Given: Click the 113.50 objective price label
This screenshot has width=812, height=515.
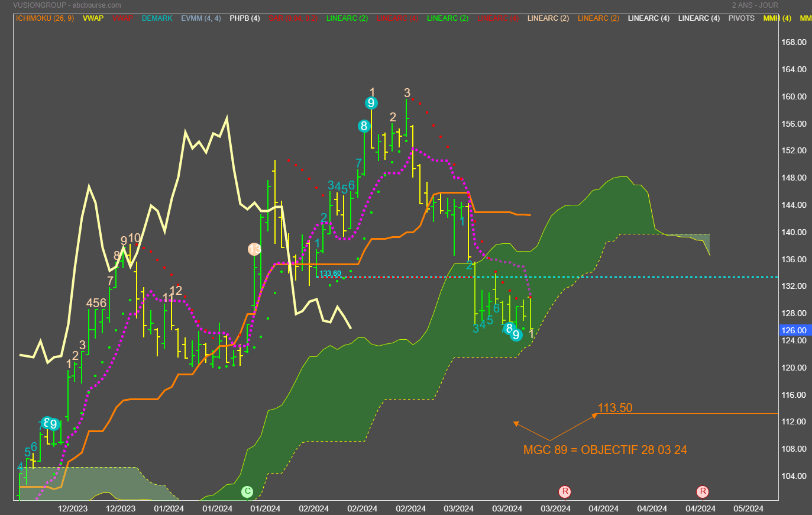Looking at the screenshot, I should (x=614, y=408).
